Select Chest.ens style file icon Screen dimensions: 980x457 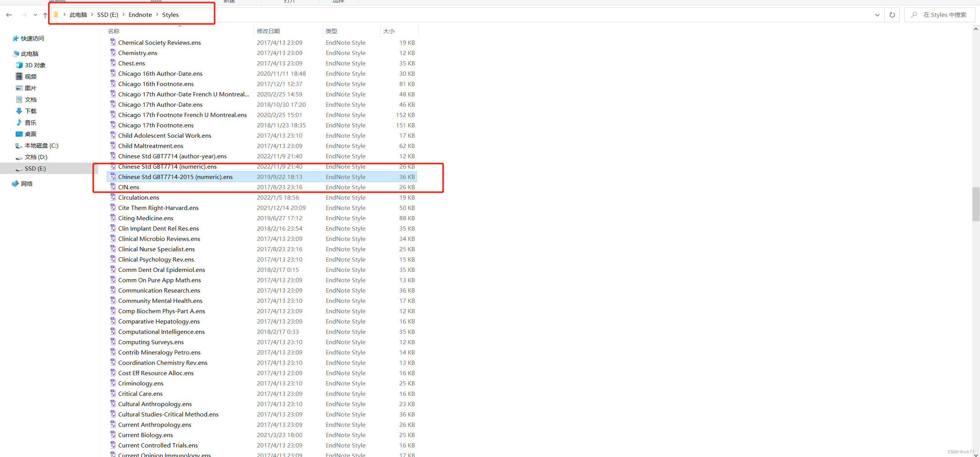[x=113, y=63]
